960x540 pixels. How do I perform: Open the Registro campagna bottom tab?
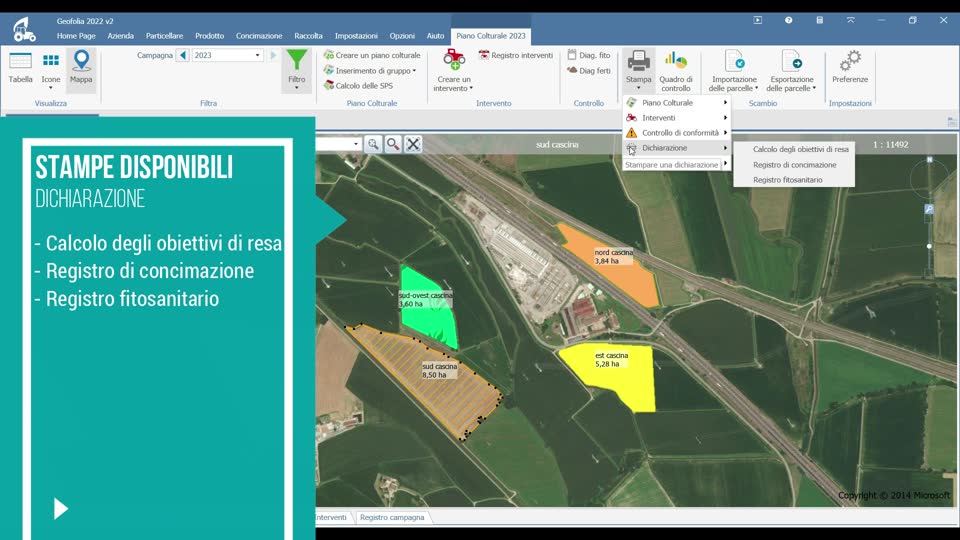[392, 517]
